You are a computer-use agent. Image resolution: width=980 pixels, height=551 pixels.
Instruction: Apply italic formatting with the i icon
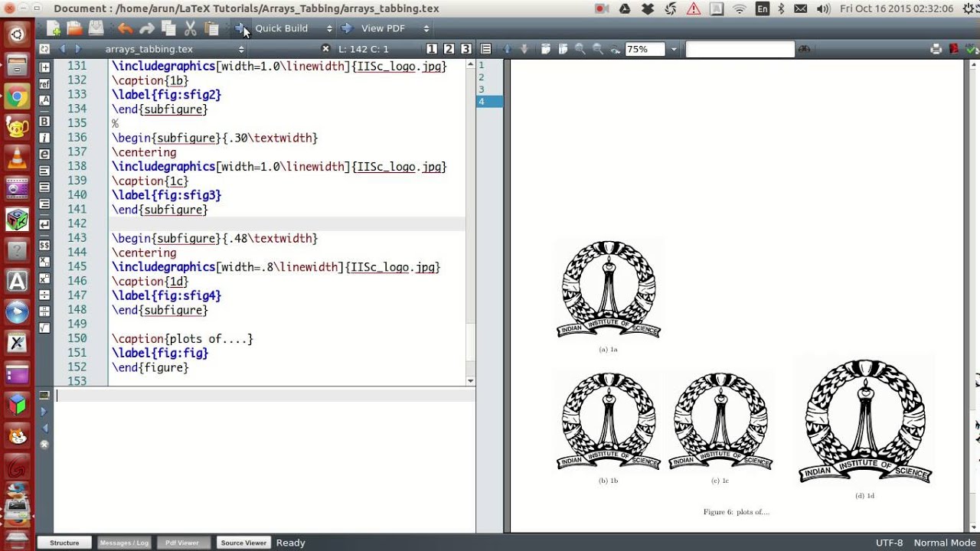click(44, 138)
